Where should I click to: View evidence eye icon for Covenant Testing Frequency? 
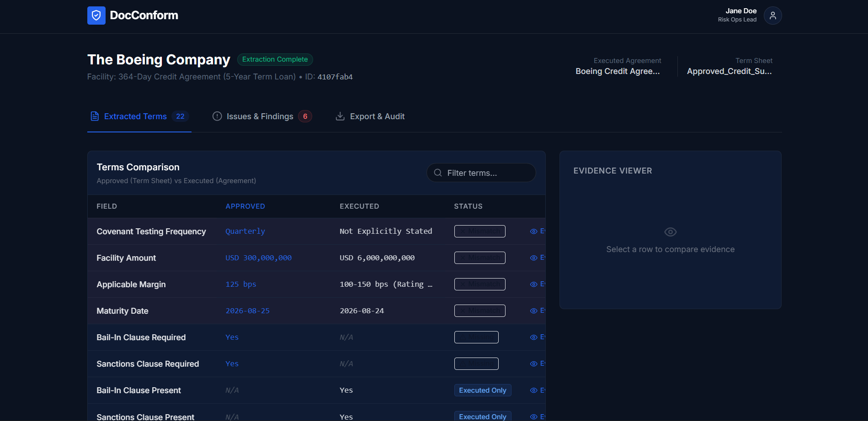click(x=533, y=232)
